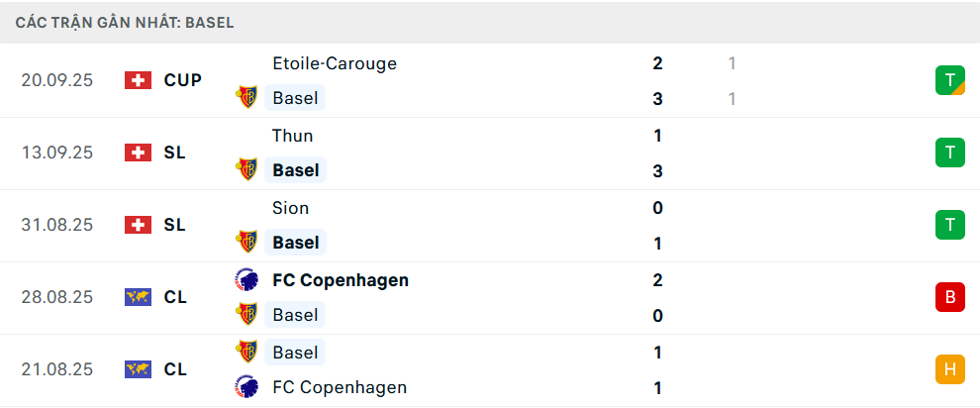
Task: Click the Champions League icon on 21.08.25 row
Action: [138, 369]
